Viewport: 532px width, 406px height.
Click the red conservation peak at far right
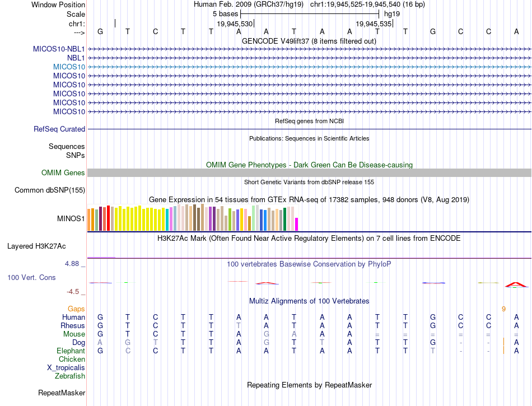516,284
